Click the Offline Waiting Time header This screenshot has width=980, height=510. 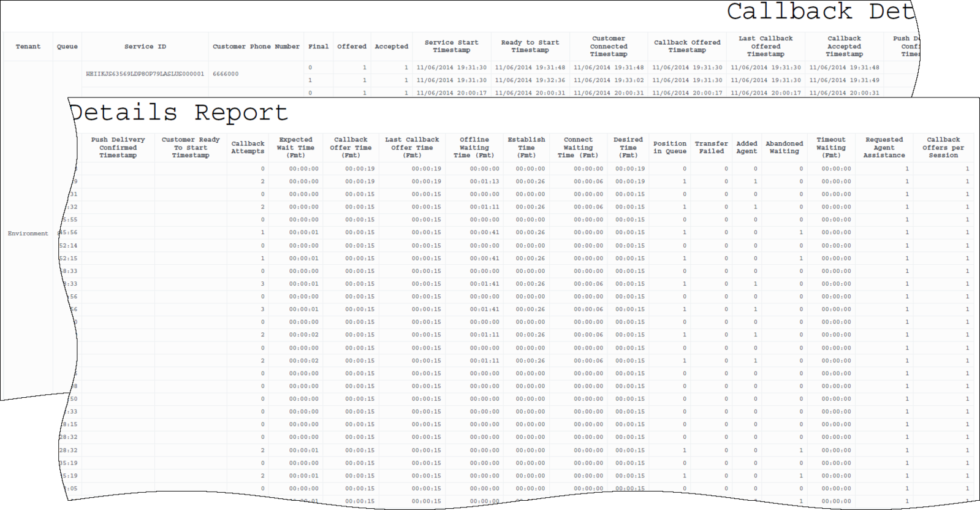(474, 148)
